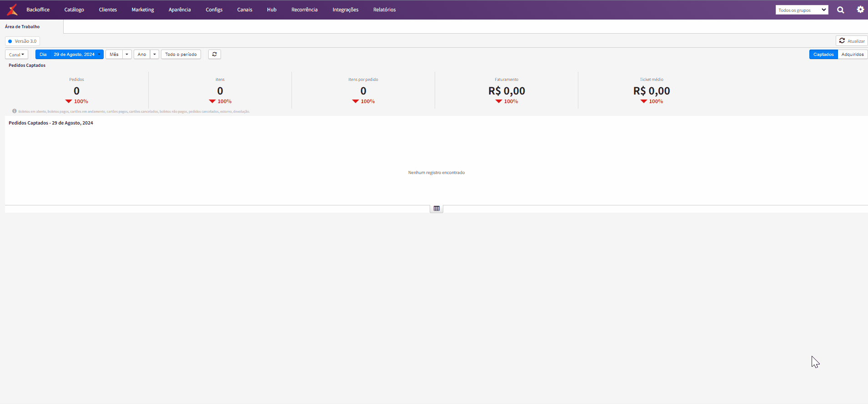The image size is (868, 404).
Task: Expand the Todos os grupos dropdown
Action: coord(802,10)
